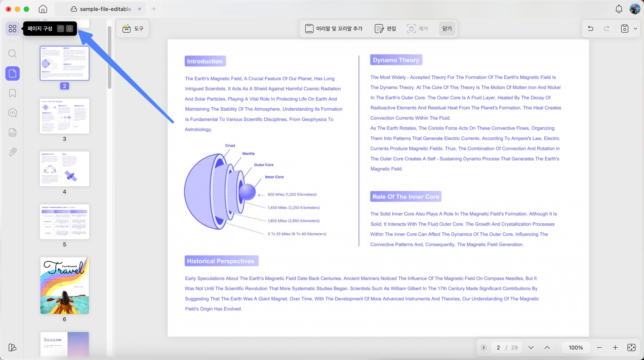Viewport: 644px width, 360px height.
Task: Click the search magnifier icon in sidebar
Action: point(12,54)
